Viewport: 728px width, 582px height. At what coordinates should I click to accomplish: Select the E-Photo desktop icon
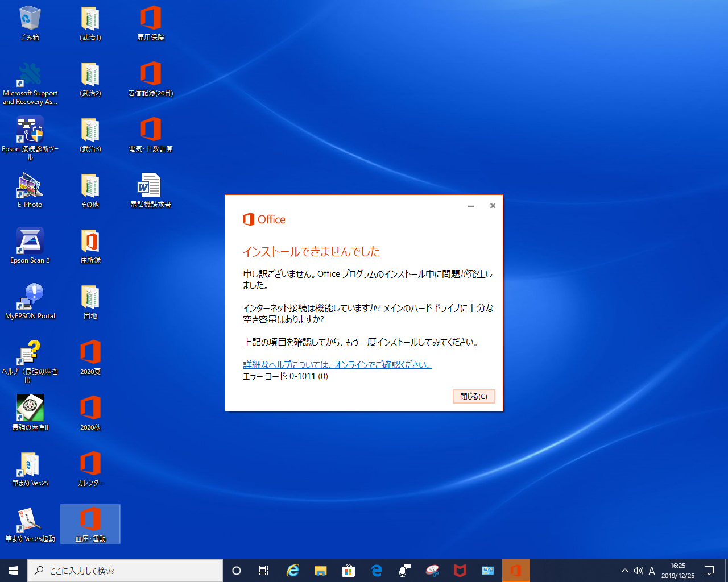[30, 190]
